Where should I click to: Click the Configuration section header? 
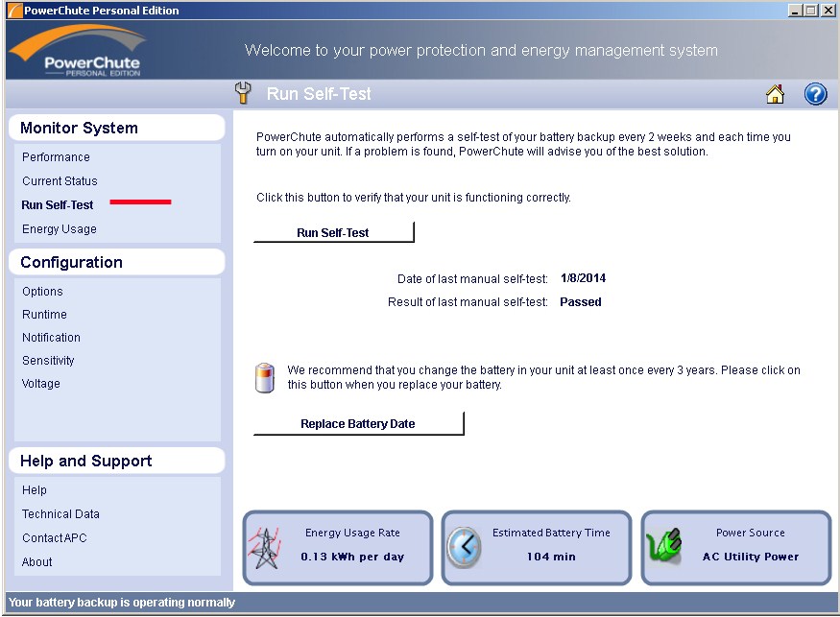coord(117,262)
